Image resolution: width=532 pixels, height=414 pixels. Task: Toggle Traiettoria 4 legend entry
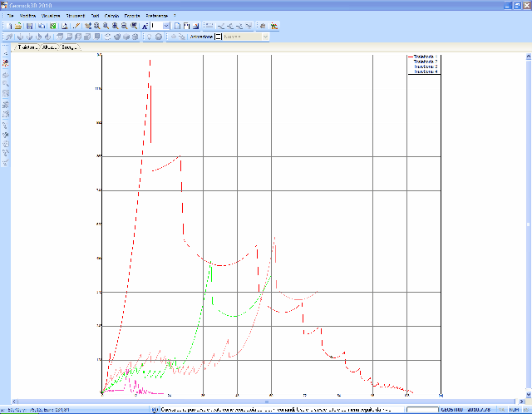426,71
